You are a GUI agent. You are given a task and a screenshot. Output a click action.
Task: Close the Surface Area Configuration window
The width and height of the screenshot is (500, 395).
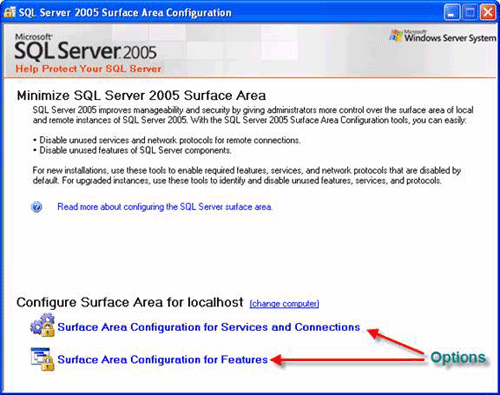(x=487, y=13)
